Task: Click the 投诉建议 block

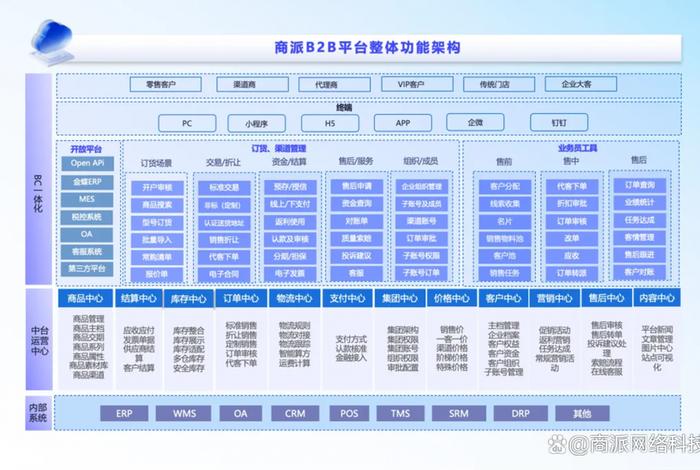Action: pyautogui.click(x=357, y=256)
